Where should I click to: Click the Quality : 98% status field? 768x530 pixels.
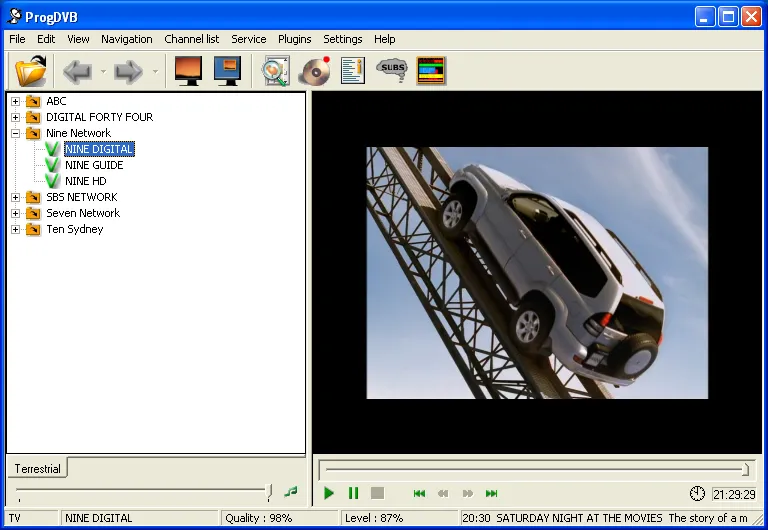tap(279, 518)
